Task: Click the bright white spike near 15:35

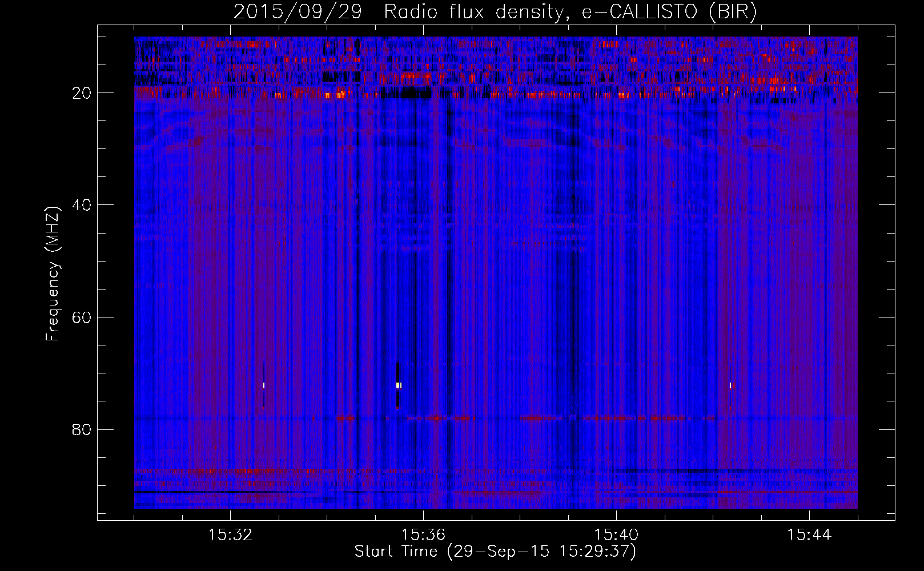Action: (x=399, y=385)
